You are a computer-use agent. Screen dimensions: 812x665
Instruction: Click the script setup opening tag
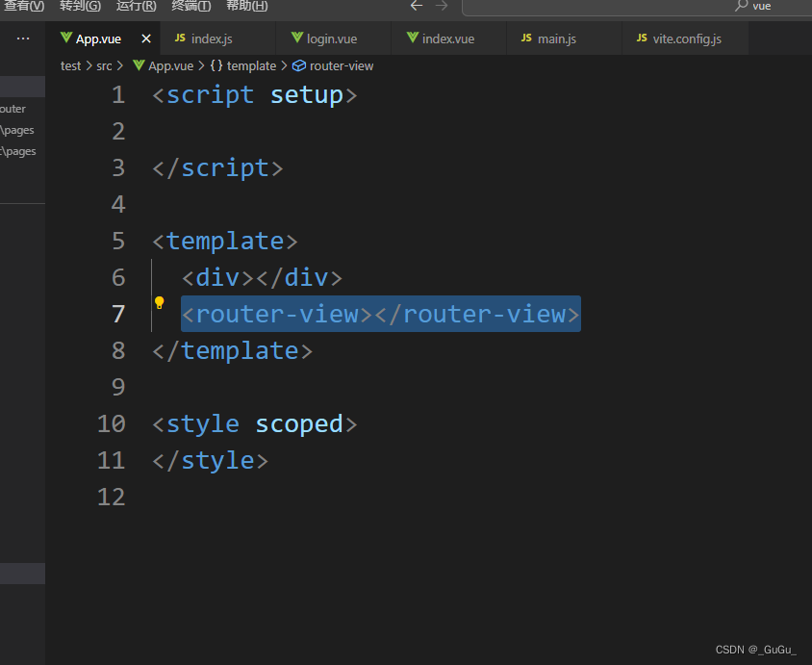[255, 95]
